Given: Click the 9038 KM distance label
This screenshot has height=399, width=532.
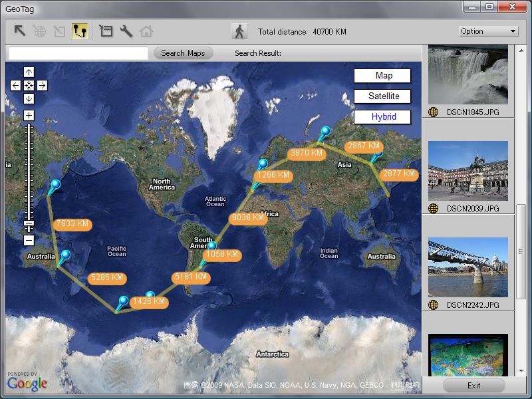Looking at the screenshot, I should click(248, 218).
